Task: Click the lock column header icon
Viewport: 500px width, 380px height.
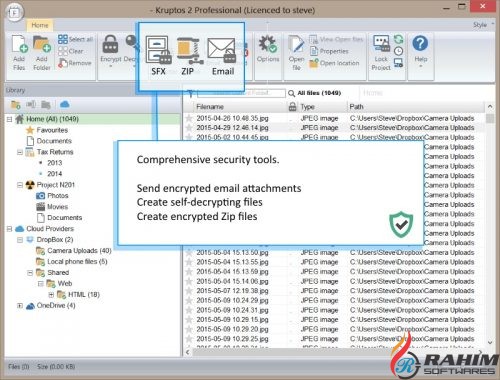Action: 292,107
